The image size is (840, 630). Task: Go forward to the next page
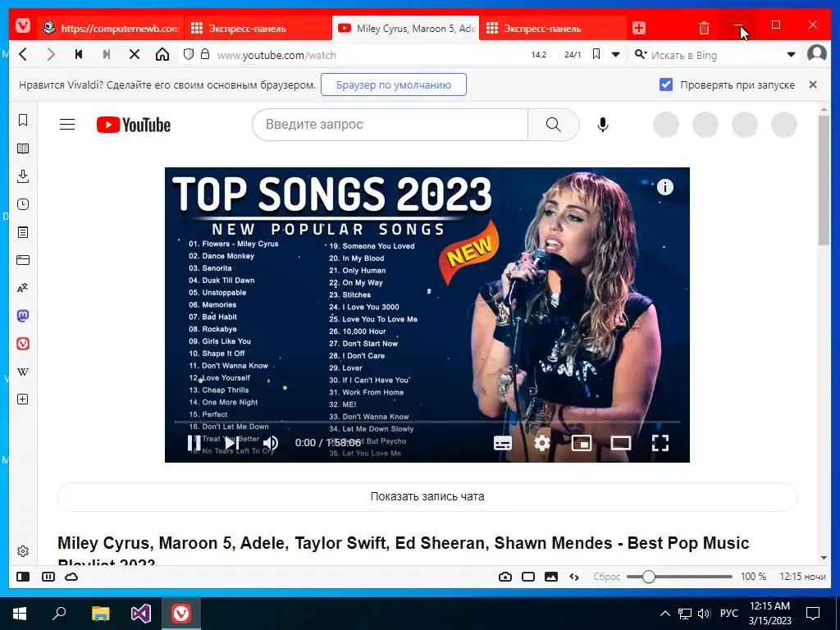(51, 54)
